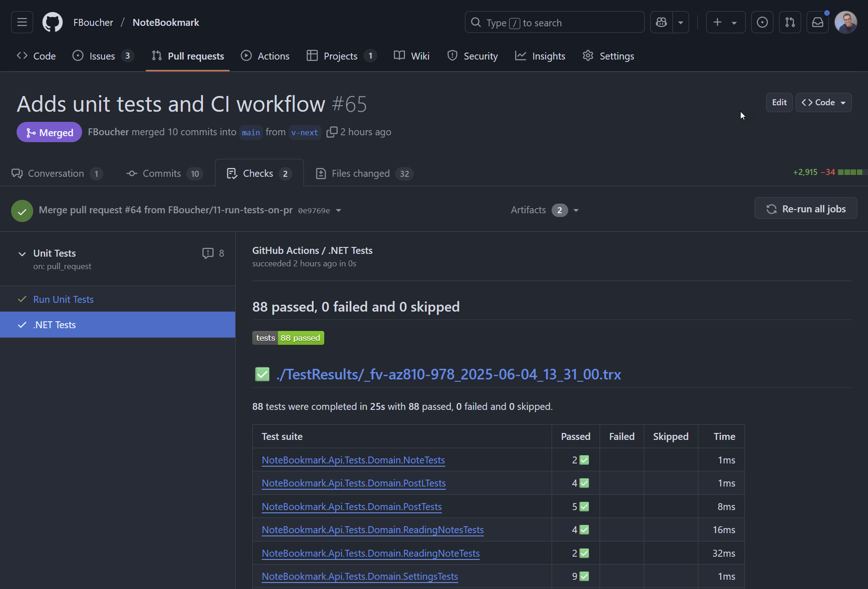Expand the Copilot dropdown arrow

pyautogui.click(x=681, y=22)
